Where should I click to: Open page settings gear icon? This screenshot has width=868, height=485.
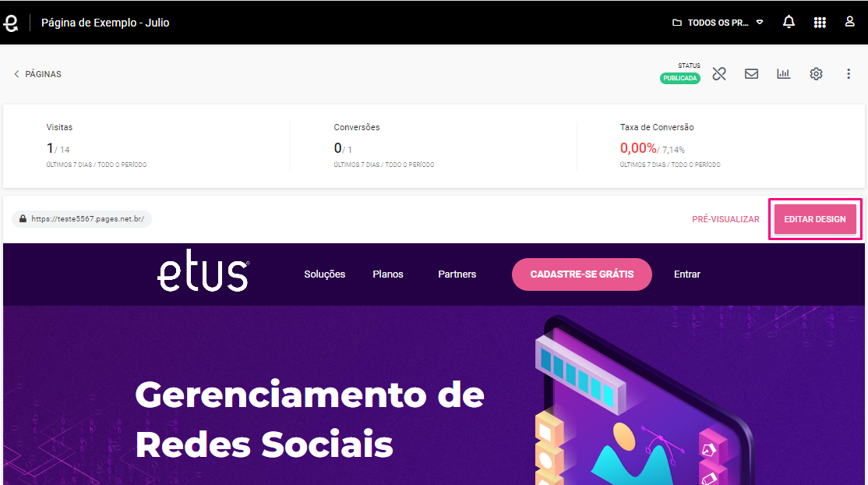[x=816, y=74]
